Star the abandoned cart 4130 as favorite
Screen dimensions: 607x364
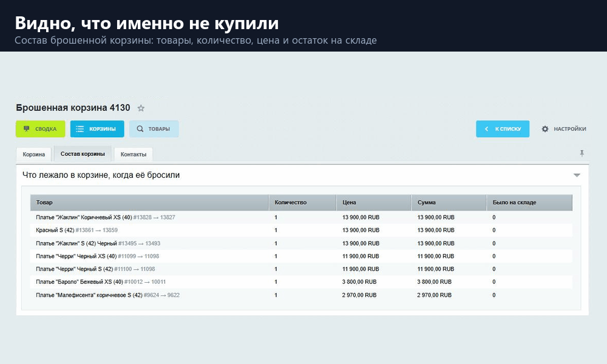point(141,109)
